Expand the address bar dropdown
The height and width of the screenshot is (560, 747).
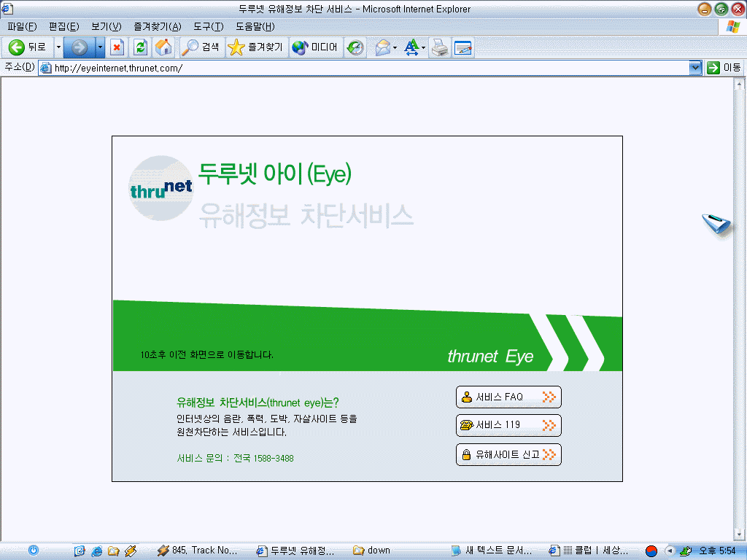[695, 68]
